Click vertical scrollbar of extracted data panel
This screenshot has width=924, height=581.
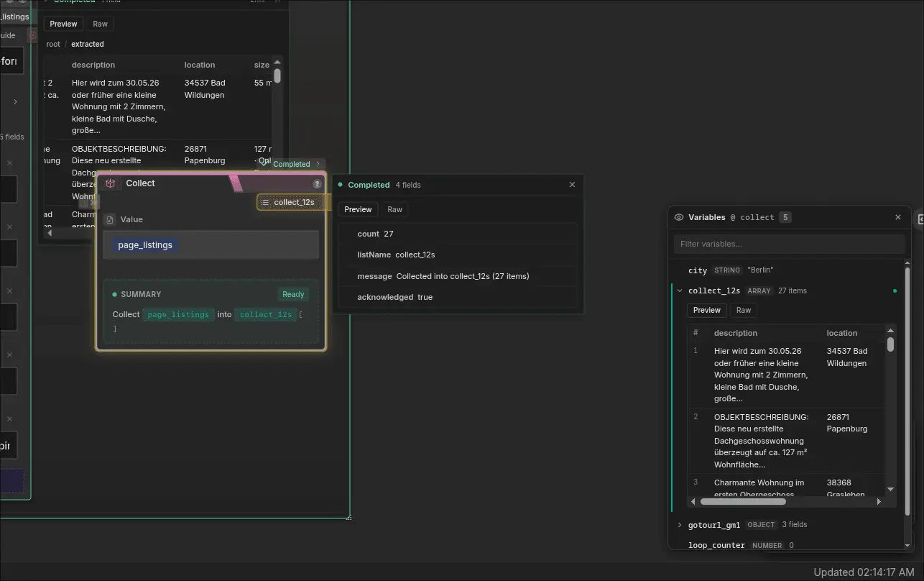tap(277, 76)
